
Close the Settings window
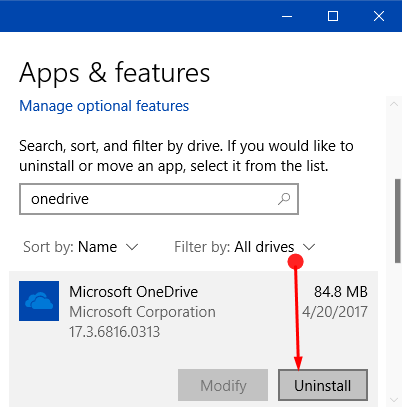point(379,16)
